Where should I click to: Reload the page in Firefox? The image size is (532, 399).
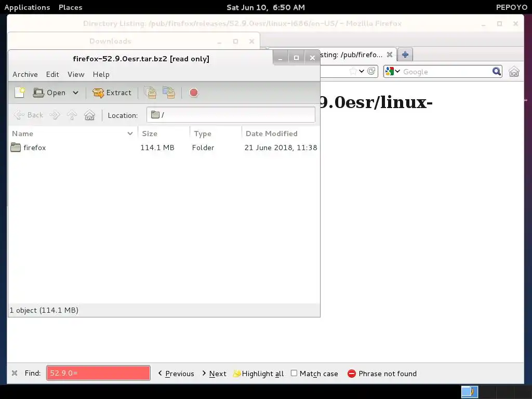click(x=371, y=71)
